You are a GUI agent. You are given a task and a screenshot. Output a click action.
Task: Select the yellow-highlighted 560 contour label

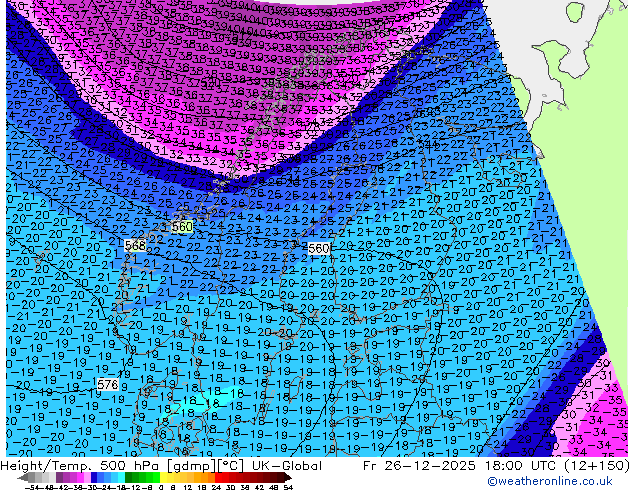(182, 227)
